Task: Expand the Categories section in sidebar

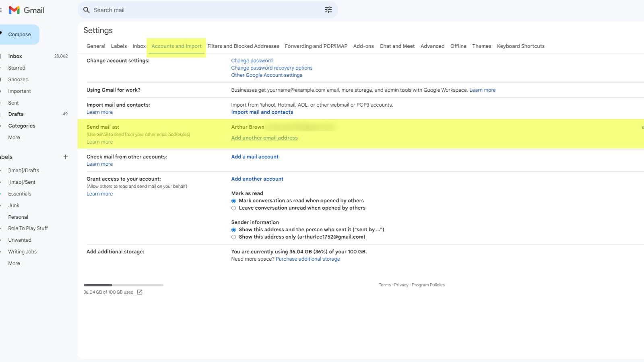Action: coord(22,126)
